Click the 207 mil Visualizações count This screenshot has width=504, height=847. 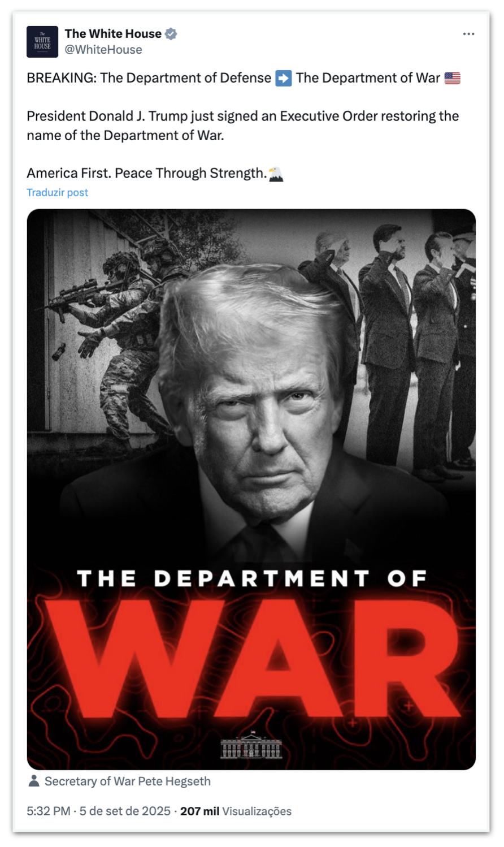[x=236, y=811]
